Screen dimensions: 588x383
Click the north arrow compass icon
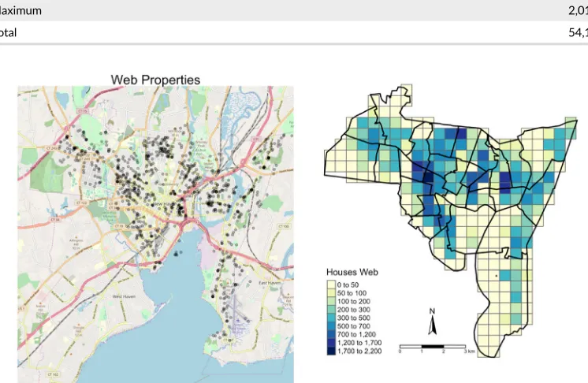432,322
